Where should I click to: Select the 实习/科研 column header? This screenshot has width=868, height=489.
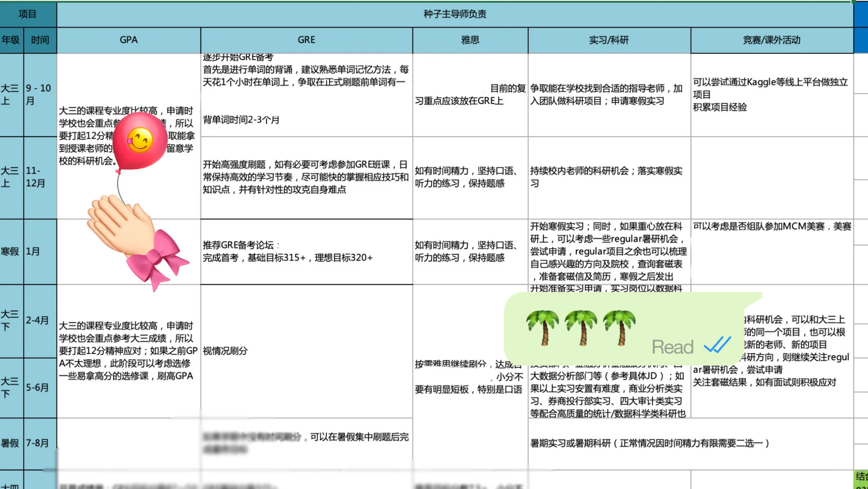(x=609, y=40)
